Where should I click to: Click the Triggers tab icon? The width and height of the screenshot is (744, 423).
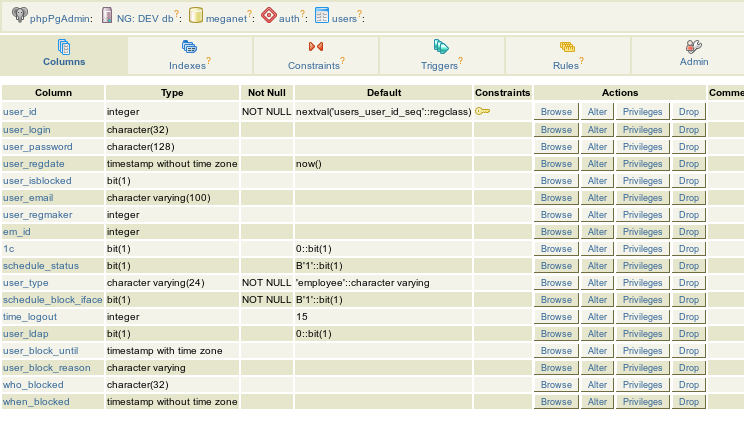(x=441, y=47)
